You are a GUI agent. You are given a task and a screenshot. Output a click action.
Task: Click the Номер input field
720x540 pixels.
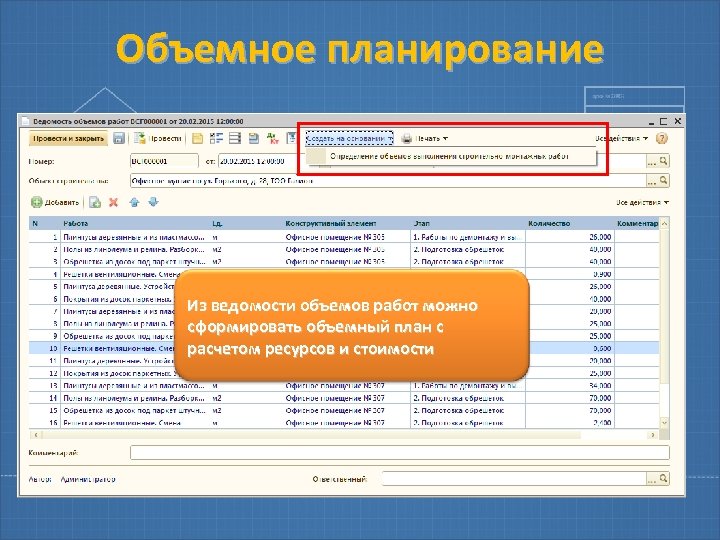point(164,161)
